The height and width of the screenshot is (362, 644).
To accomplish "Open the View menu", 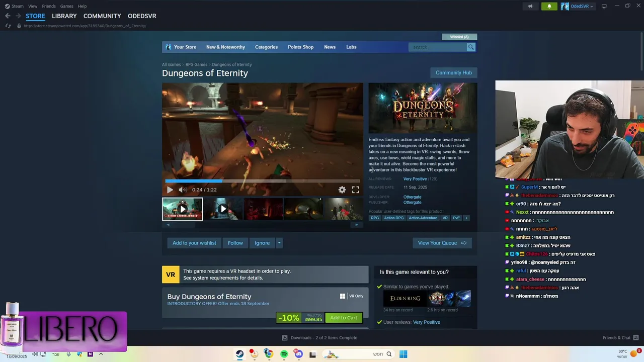I will [x=33, y=6].
